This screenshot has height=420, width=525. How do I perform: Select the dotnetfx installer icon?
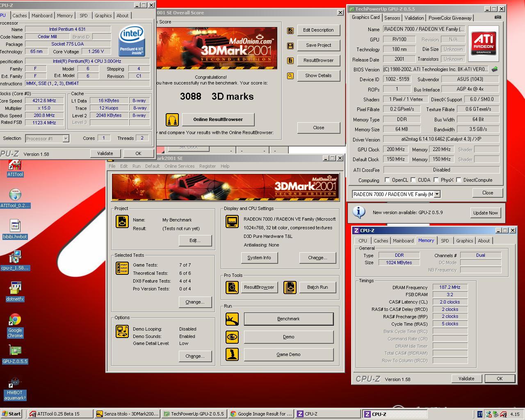15,292
